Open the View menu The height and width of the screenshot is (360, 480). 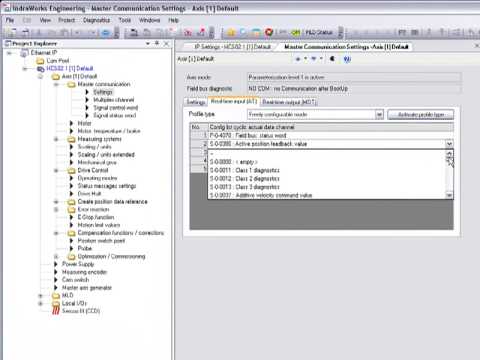pyautogui.click(x=45, y=20)
